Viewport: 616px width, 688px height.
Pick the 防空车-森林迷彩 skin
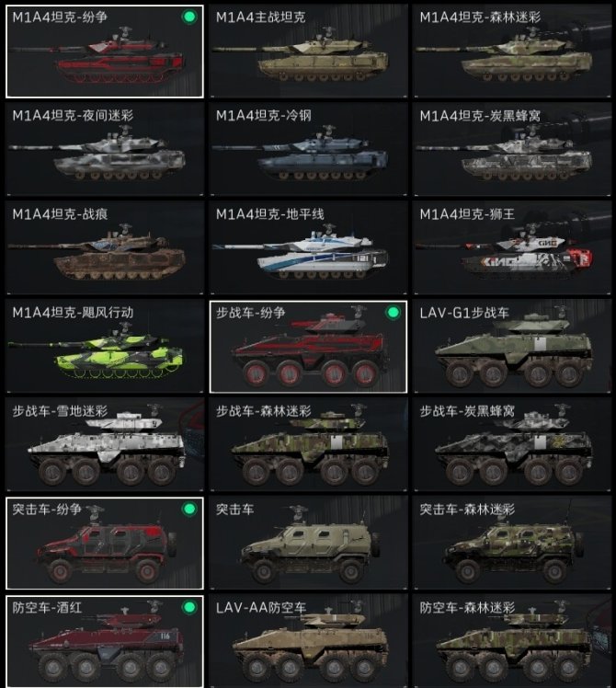(512, 641)
